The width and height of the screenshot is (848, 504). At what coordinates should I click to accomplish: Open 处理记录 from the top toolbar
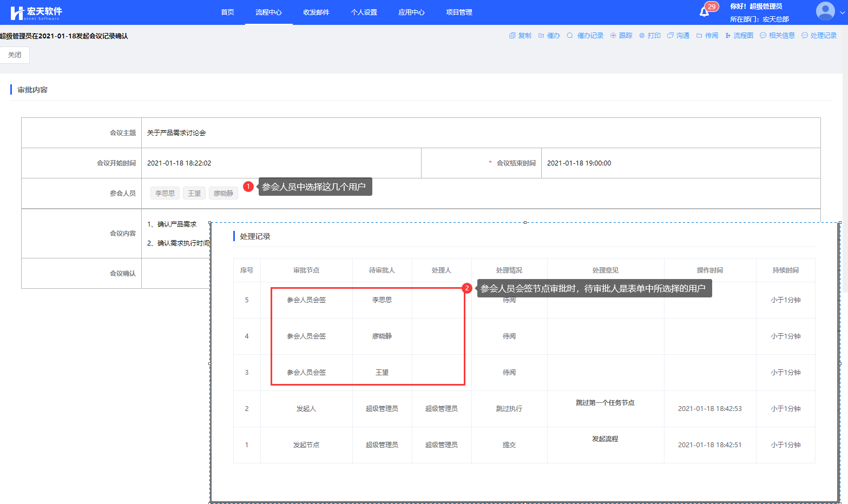tap(819, 36)
